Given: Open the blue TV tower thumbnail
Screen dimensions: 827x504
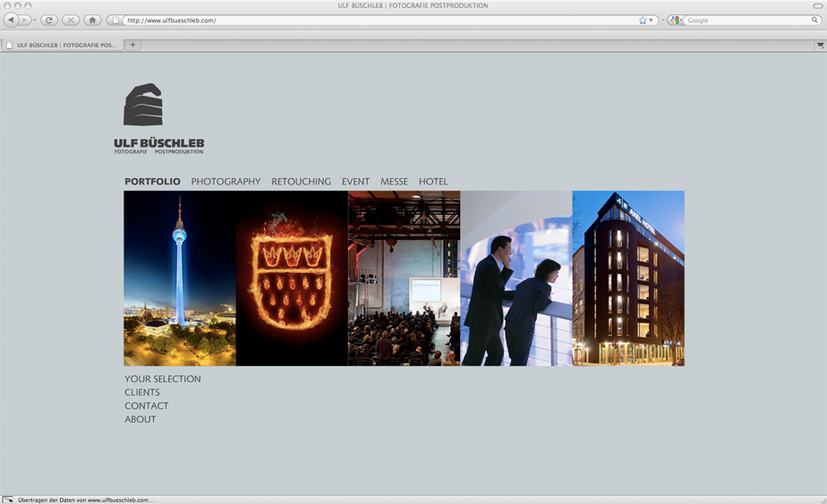Looking at the screenshot, I should 180,278.
